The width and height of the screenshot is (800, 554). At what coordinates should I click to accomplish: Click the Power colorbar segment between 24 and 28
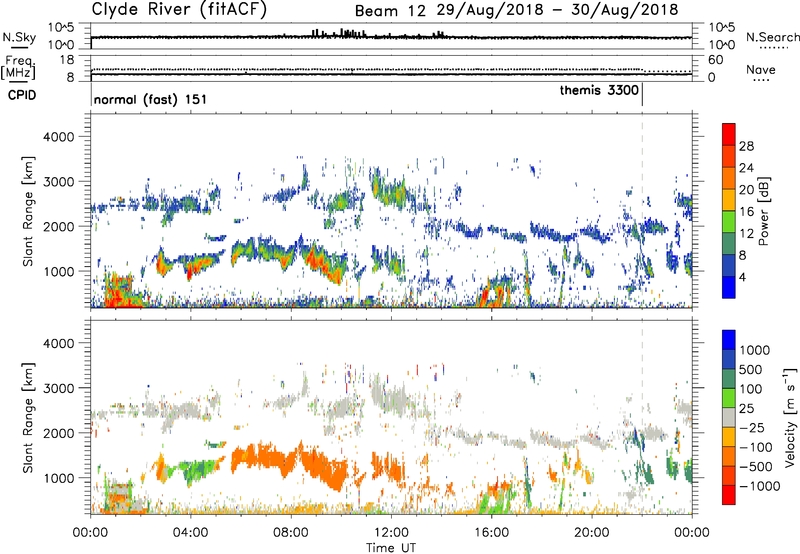click(x=729, y=156)
